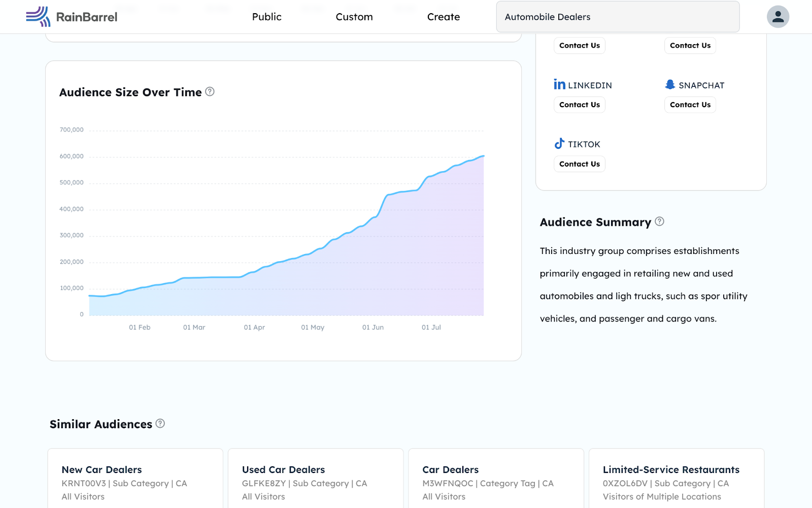812x508 pixels.
Task: Open the user profile avatar
Action: pos(777,17)
